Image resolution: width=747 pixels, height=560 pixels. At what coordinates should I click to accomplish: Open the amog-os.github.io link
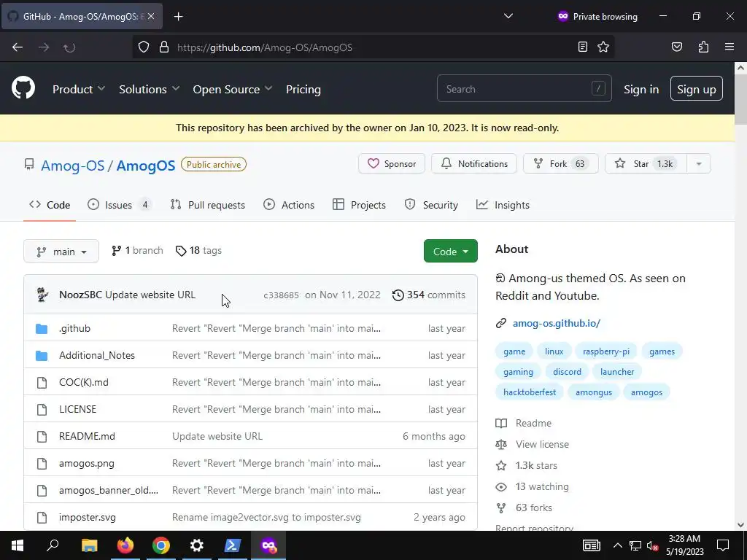[x=556, y=323]
